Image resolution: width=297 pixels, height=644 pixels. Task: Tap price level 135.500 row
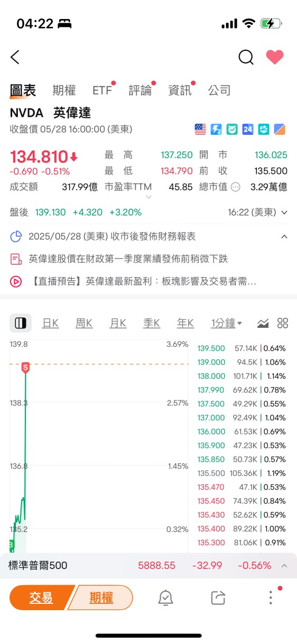click(242, 473)
